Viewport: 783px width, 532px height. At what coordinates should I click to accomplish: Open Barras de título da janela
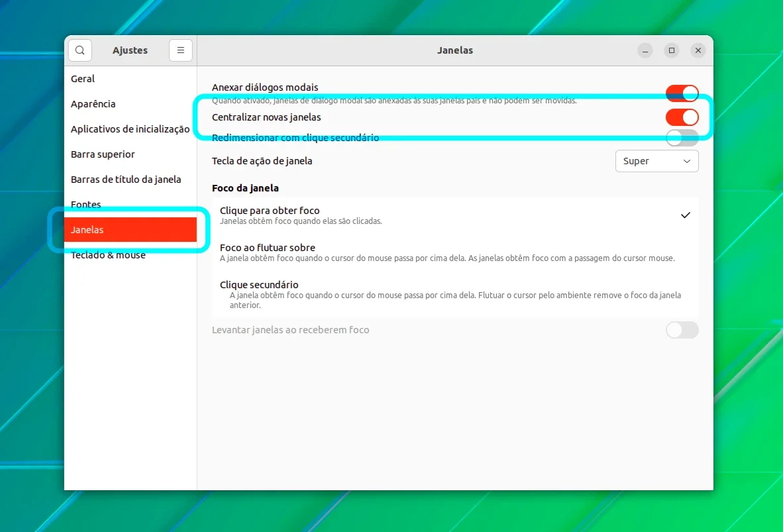(130, 180)
